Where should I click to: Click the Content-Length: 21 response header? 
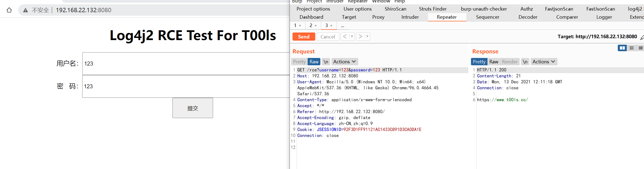click(499, 76)
